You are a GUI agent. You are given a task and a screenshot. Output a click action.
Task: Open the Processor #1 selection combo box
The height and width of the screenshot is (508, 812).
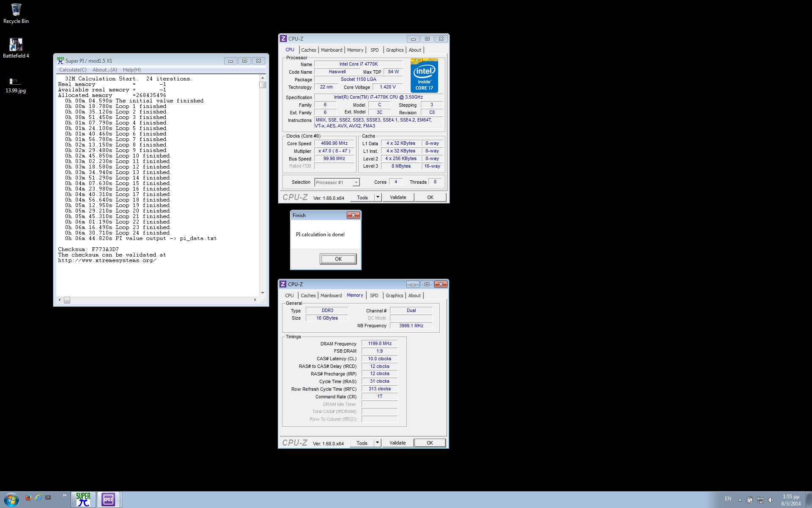pyautogui.click(x=337, y=182)
